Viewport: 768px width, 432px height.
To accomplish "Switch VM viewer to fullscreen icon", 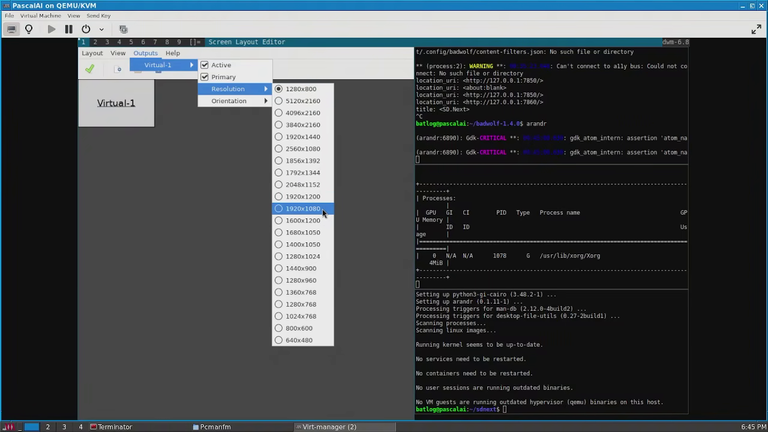I will [x=756, y=29].
